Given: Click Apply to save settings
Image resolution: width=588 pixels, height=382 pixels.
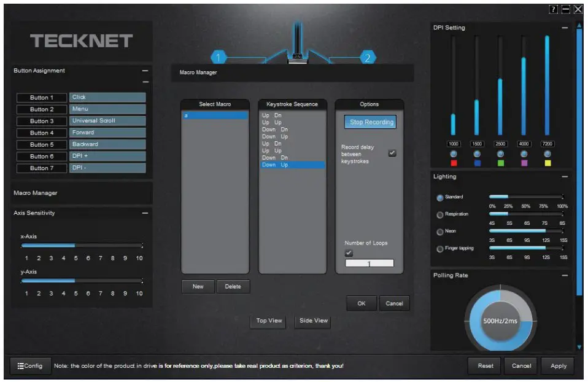Looking at the screenshot, I should 557,365.
